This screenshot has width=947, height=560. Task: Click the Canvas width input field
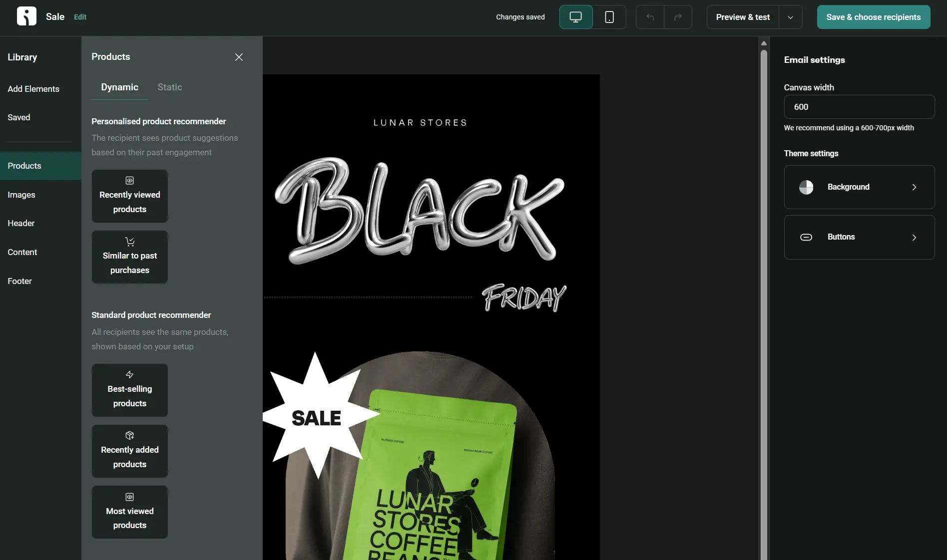point(859,107)
